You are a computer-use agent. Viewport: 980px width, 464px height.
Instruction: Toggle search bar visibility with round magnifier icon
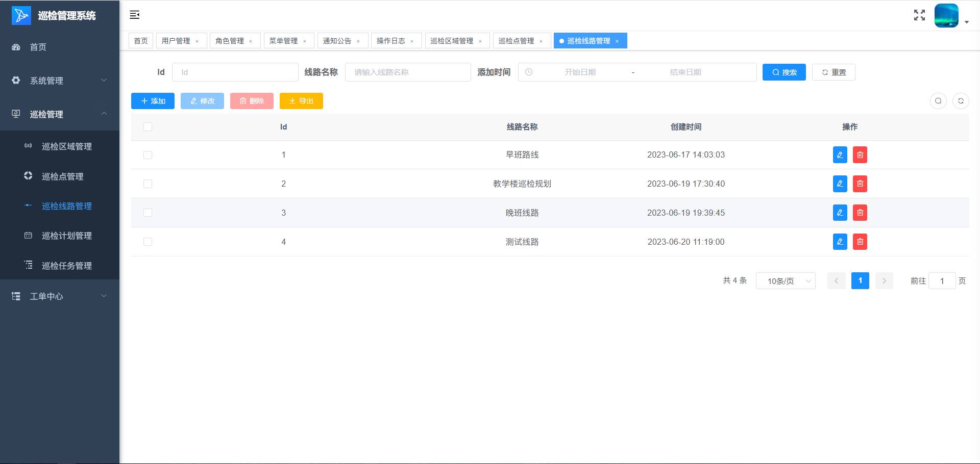[x=938, y=101]
